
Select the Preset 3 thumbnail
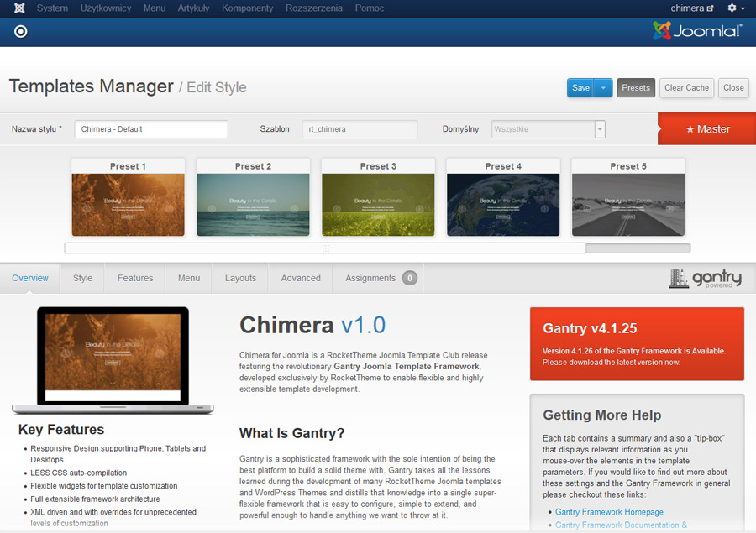tap(378, 198)
